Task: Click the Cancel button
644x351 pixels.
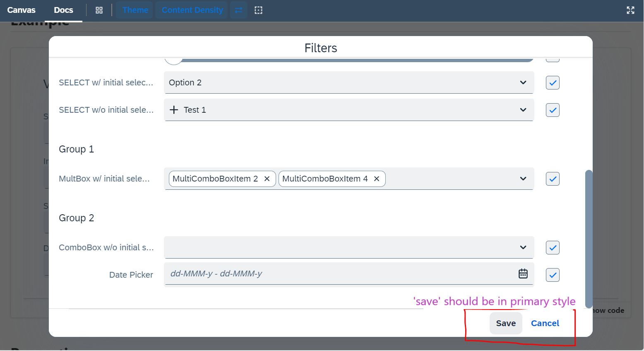Action: coord(545,323)
